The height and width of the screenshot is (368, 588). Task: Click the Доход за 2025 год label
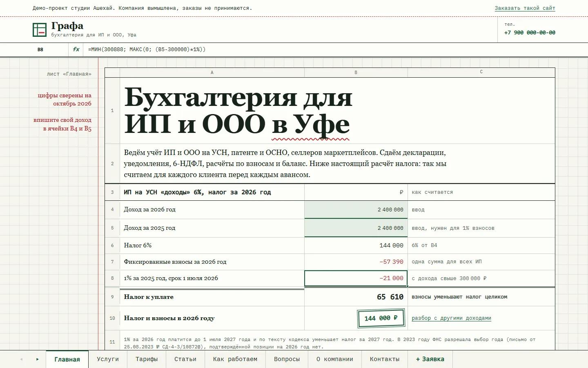pyautogui.click(x=149, y=228)
